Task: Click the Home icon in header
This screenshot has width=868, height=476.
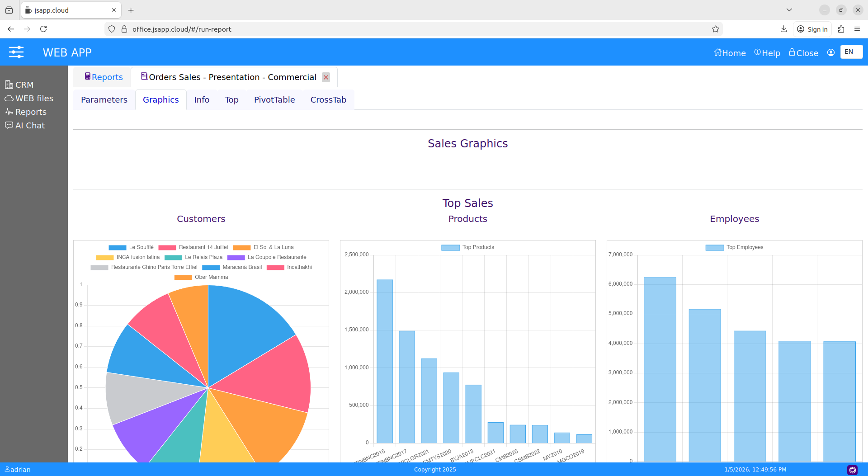Action: click(717, 52)
